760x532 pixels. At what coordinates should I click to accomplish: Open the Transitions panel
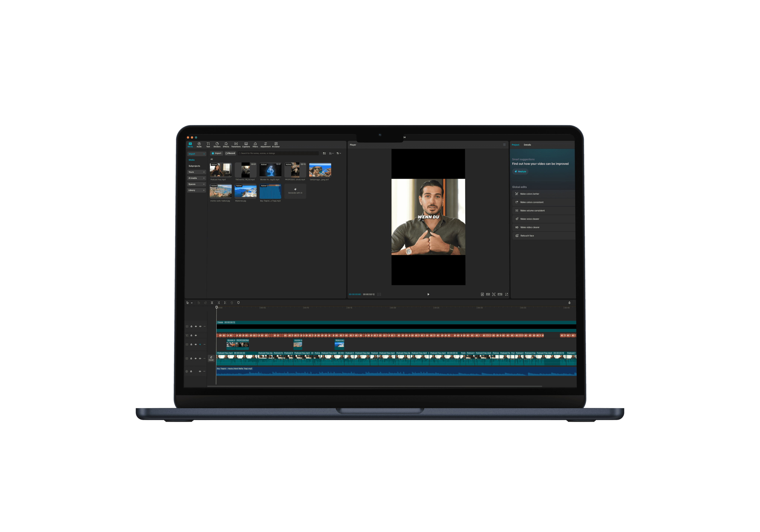pyautogui.click(x=236, y=145)
